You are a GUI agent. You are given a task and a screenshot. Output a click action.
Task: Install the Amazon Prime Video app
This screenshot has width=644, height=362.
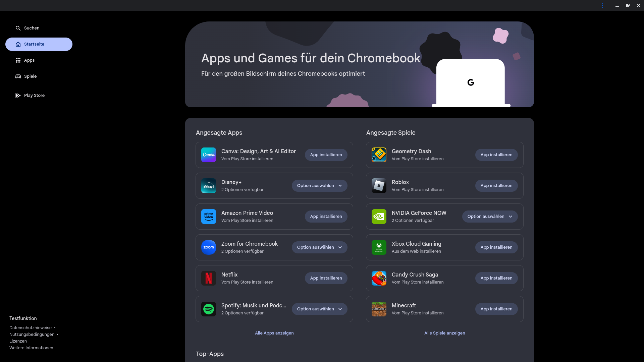(x=326, y=217)
